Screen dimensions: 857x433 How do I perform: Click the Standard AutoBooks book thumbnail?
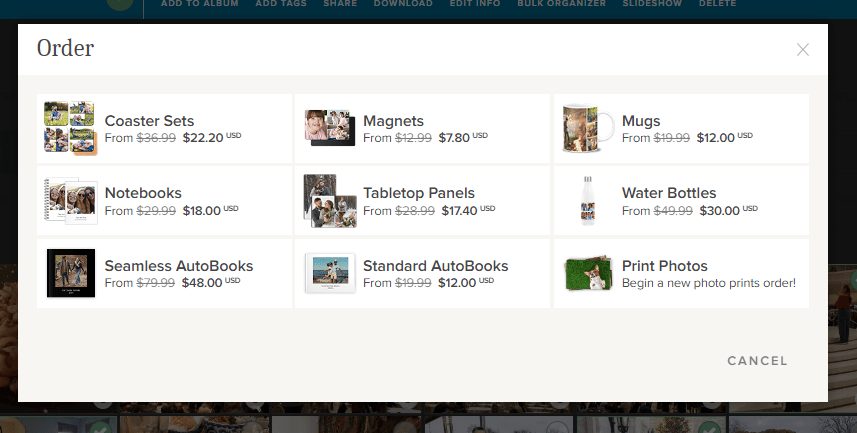pos(329,273)
